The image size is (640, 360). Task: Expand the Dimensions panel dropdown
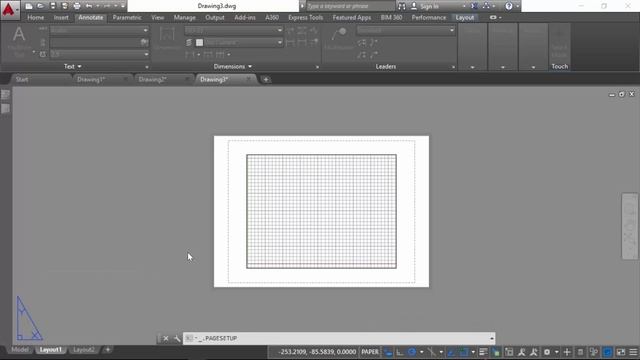click(233, 67)
